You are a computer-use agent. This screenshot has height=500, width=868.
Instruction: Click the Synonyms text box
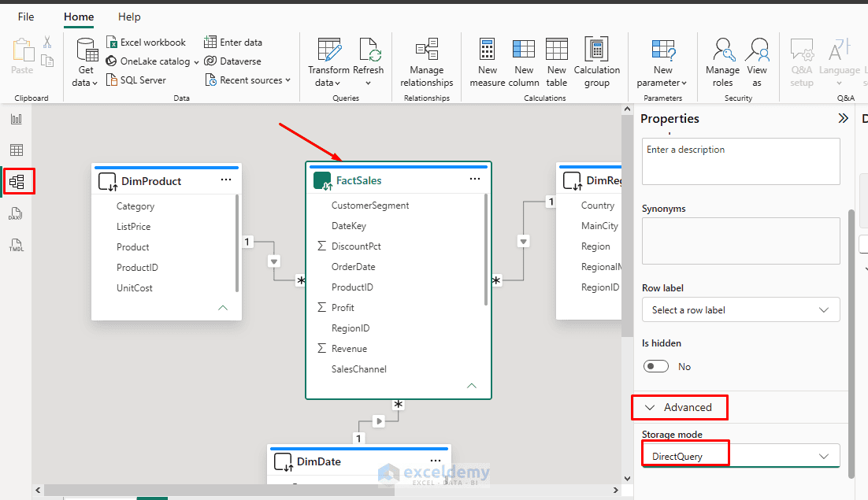pos(740,241)
